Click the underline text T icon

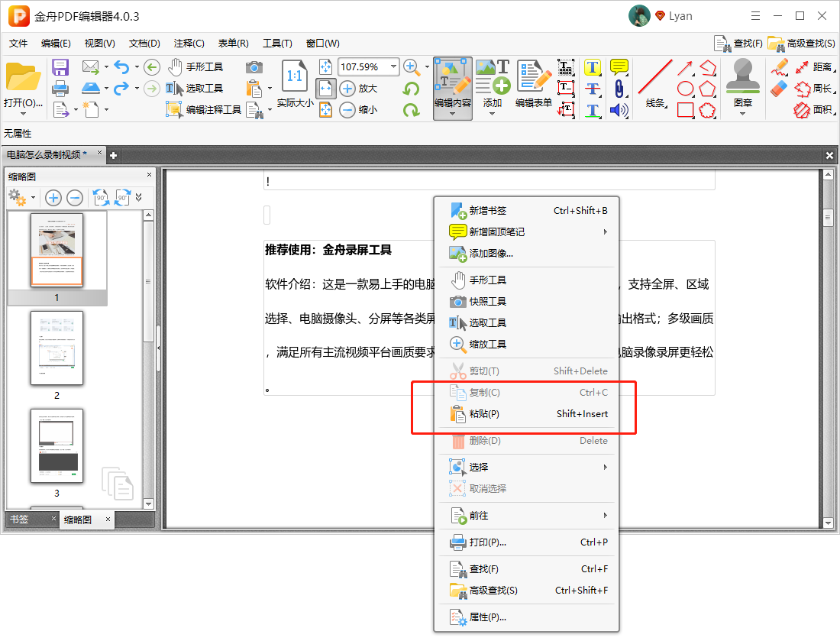click(x=592, y=111)
